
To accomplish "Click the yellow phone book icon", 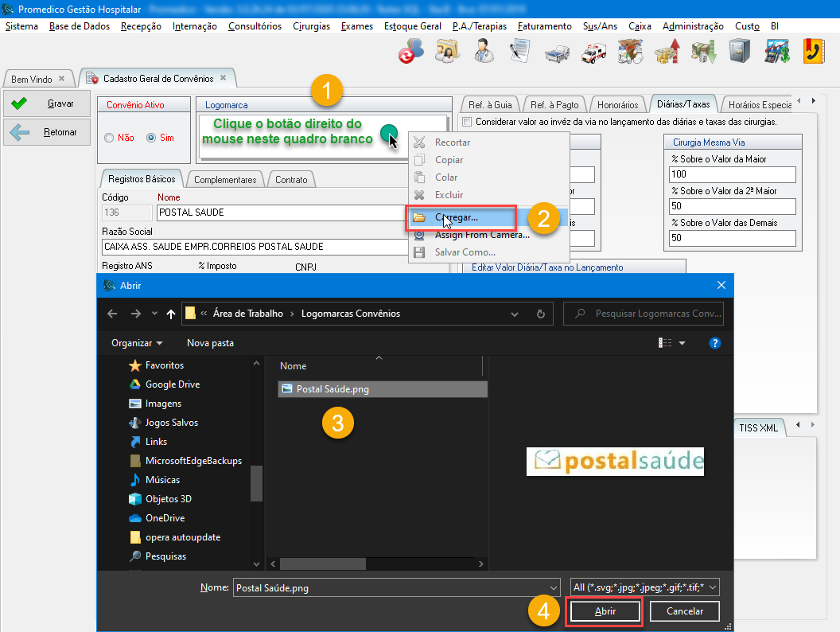I will 813,53.
